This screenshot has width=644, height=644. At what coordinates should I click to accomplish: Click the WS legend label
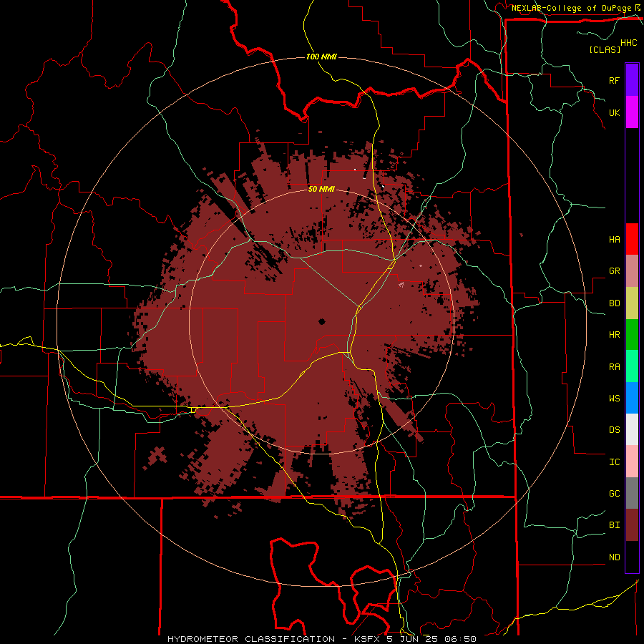(614, 398)
